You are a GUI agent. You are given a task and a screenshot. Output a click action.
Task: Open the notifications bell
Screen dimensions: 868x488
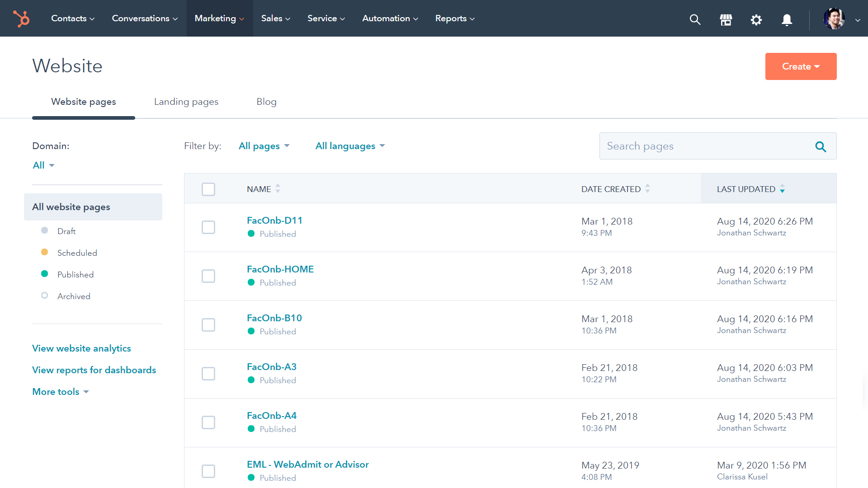coord(787,19)
